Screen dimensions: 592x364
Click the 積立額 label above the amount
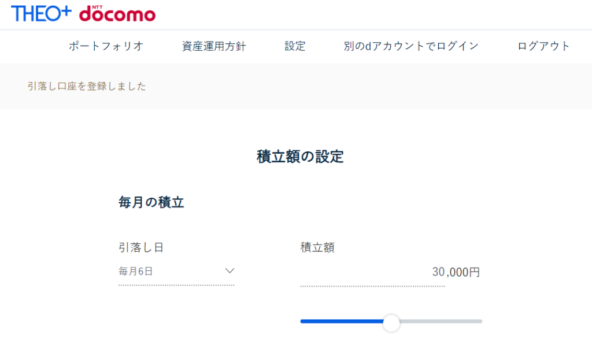[317, 247]
